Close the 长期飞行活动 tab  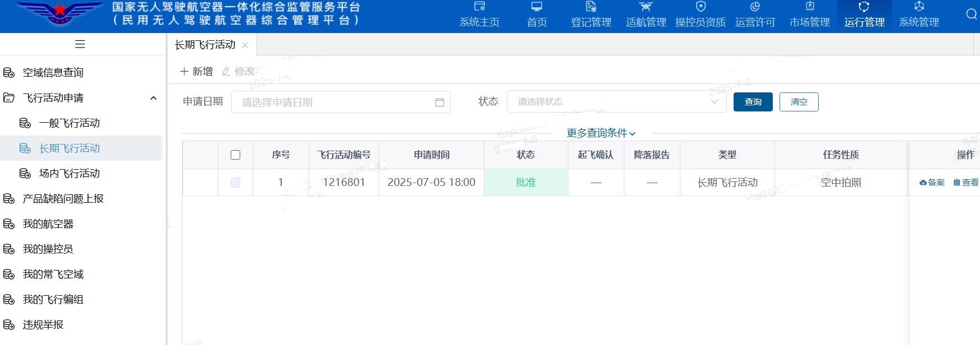pyautogui.click(x=245, y=45)
